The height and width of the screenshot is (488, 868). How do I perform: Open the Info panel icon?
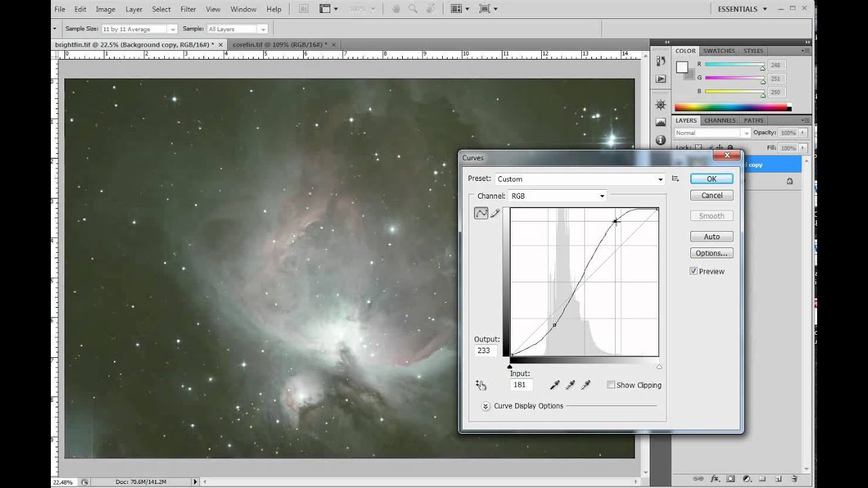point(660,140)
